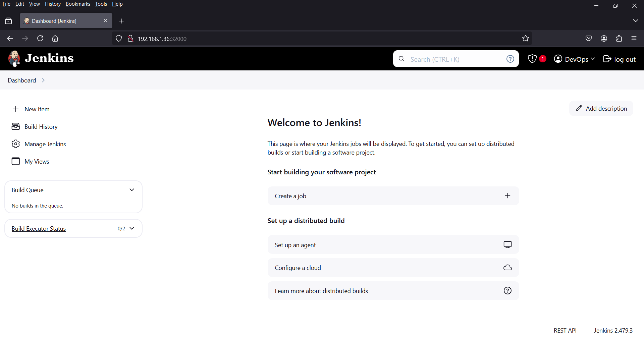Open the list all tabs dropdown
This screenshot has width=644, height=342.
click(x=636, y=21)
